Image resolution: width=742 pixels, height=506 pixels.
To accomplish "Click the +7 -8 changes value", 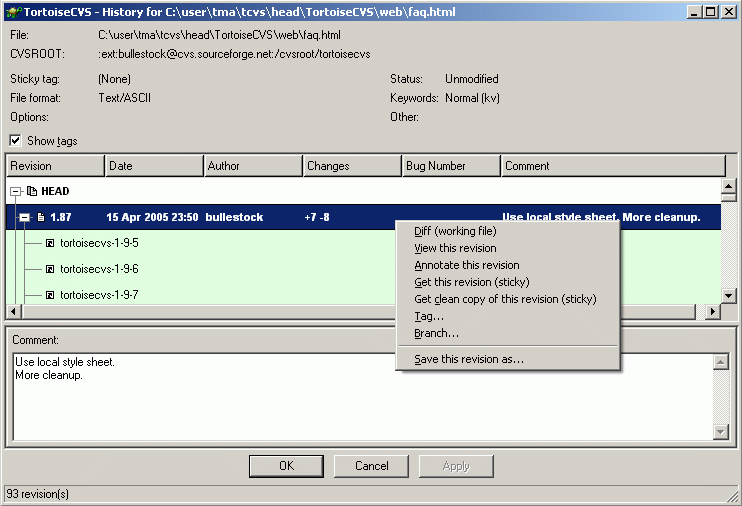I will pyautogui.click(x=317, y=217).
